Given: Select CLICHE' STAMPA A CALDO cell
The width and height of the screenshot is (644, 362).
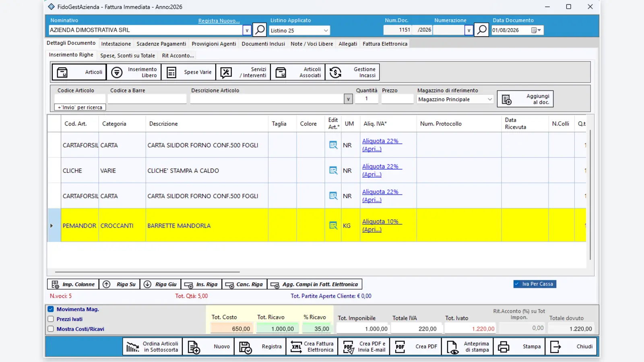Looking at the screenshot, I should pyautogui.click(x=207, y=171).
